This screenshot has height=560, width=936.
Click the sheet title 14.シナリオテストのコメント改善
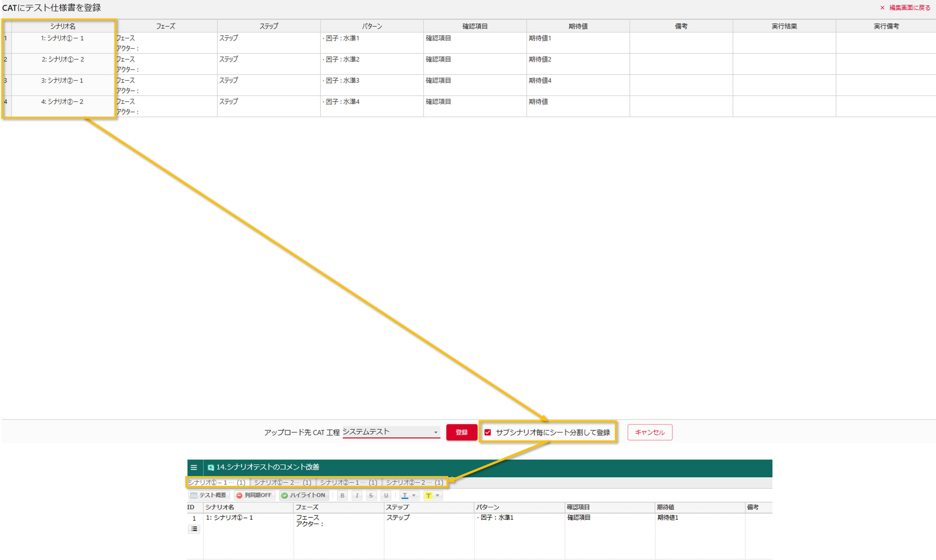[x=268, y=467]
